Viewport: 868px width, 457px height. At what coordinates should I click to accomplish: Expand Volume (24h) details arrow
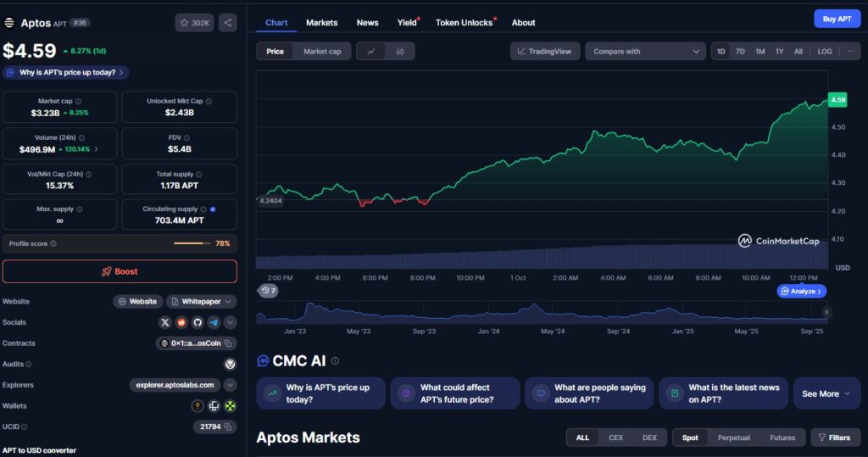[97, 149]
